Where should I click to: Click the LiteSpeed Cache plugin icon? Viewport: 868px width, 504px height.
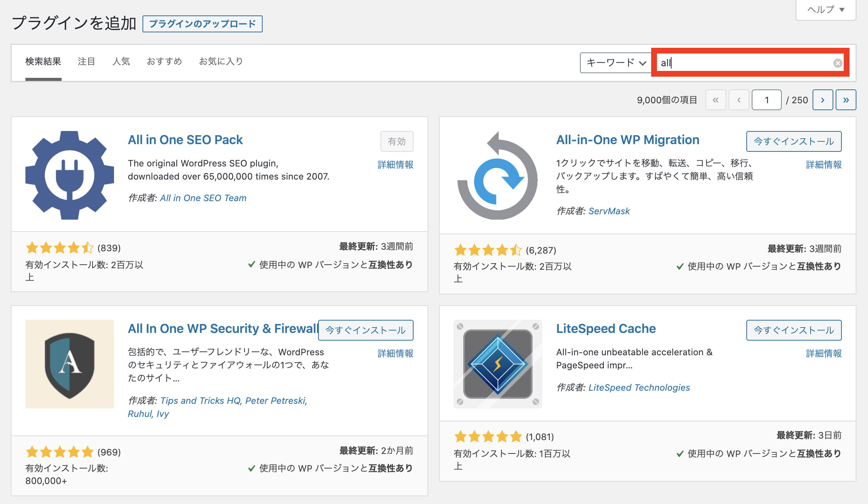[x=498, y=364]
